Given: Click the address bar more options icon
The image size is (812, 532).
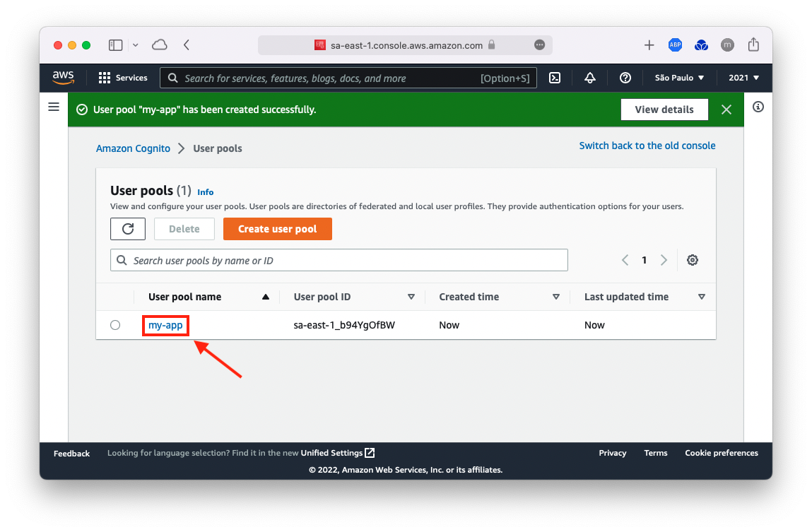Looking at the screenshot, I should click(x=540, y=45).
